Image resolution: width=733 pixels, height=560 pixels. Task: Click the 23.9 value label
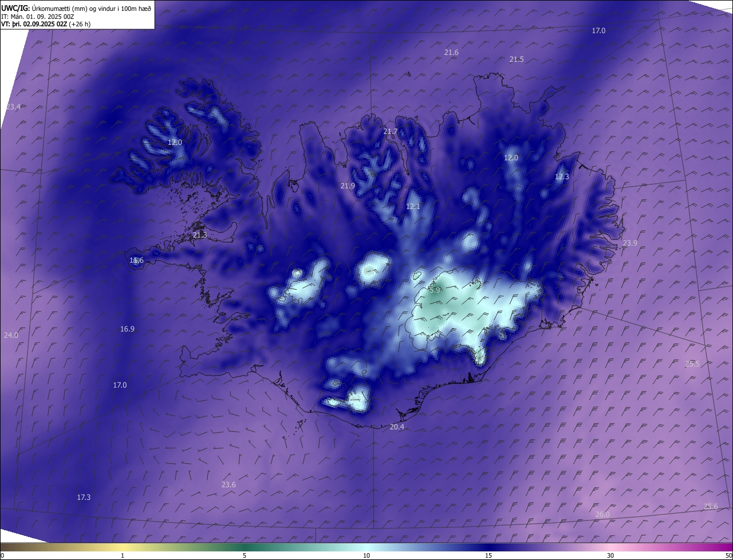629,243
